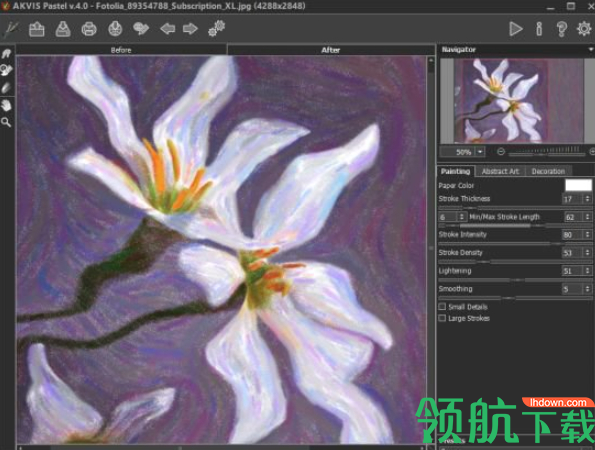This screenshot has width=595, height=450.
Task: Click the Navigator zoom slider
Action: [547, 152]
